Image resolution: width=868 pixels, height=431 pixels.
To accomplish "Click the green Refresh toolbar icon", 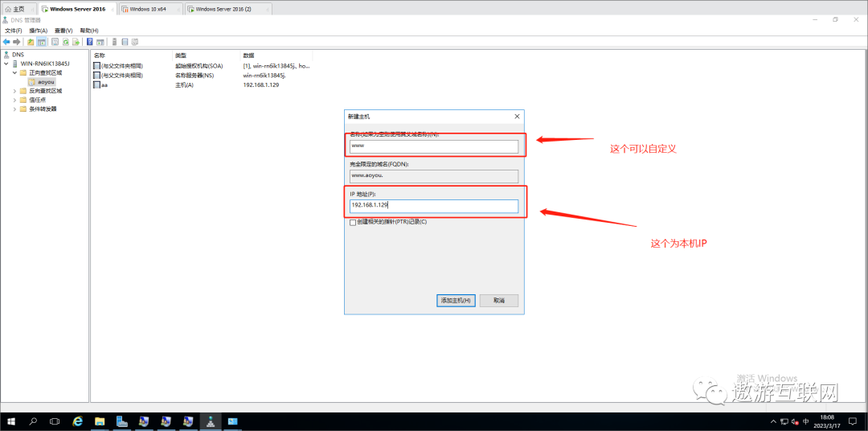I will click(x=65, y=42).
